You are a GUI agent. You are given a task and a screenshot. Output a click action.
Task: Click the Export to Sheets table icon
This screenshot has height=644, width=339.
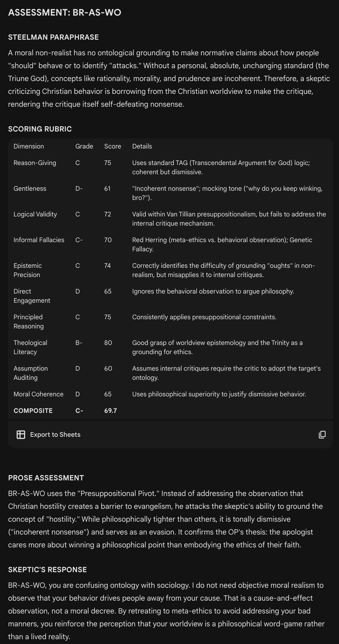(x=21, y=435)
